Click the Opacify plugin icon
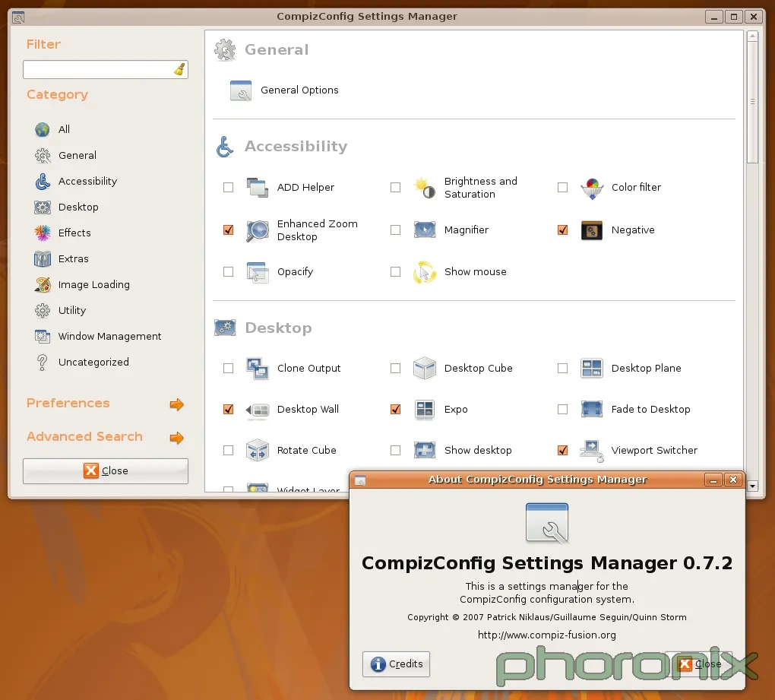 coord(257,272)
